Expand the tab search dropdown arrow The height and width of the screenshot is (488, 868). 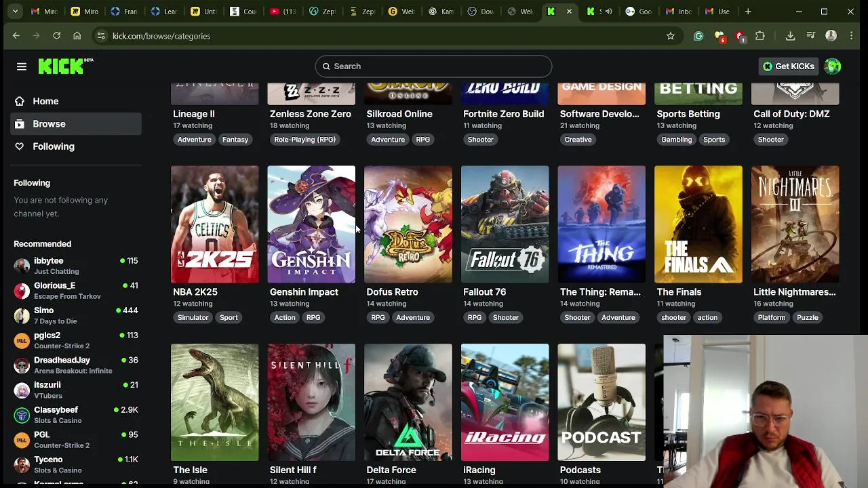tap(15, 12)
